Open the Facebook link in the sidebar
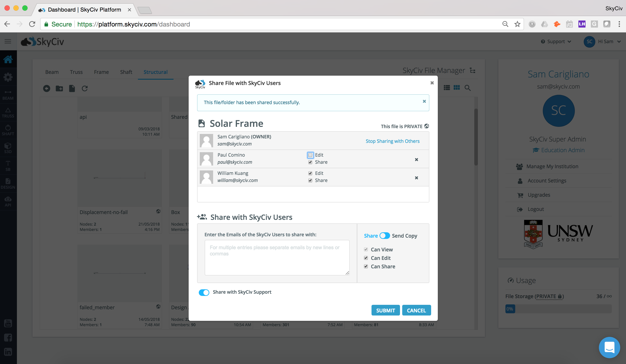The height and width of the screenshot is (364, 626). click(x=8, y=338)
